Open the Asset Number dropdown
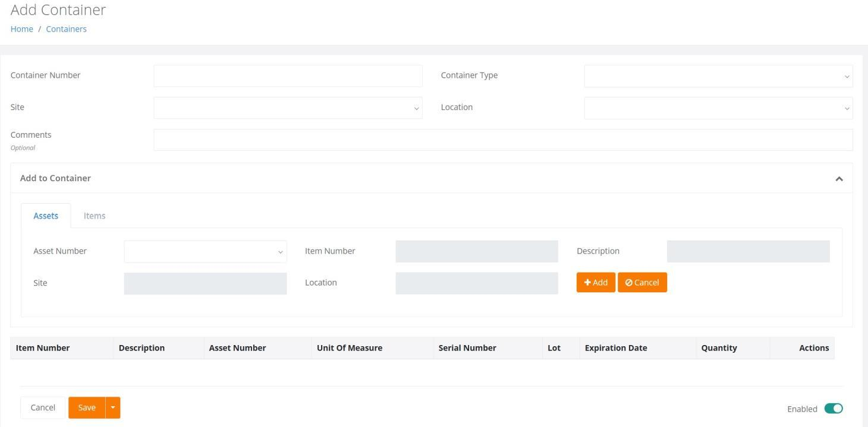The height and width of the screenshot is (427, 868). 205,251
